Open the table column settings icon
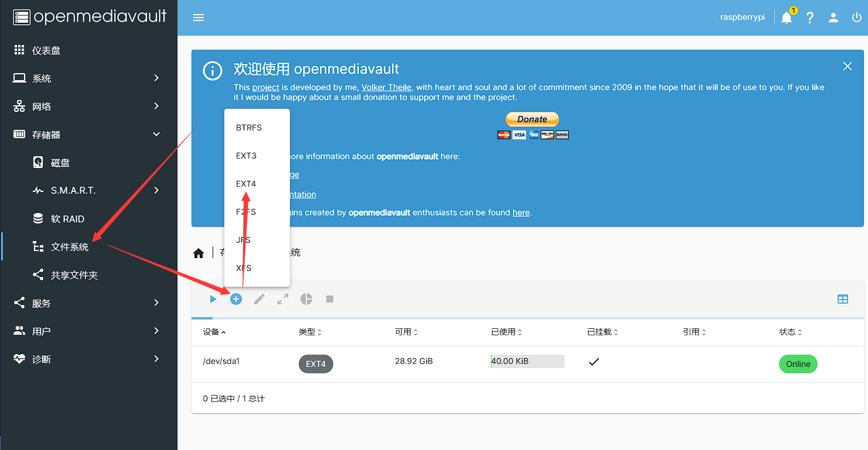Viewport: 868px width, 450px height. [843, 299]
